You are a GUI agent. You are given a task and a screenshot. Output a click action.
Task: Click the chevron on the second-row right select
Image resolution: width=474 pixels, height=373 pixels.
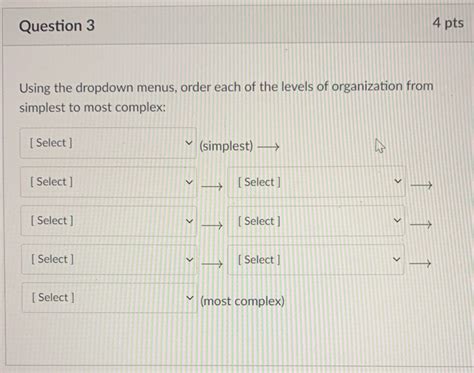coord(397,181)
